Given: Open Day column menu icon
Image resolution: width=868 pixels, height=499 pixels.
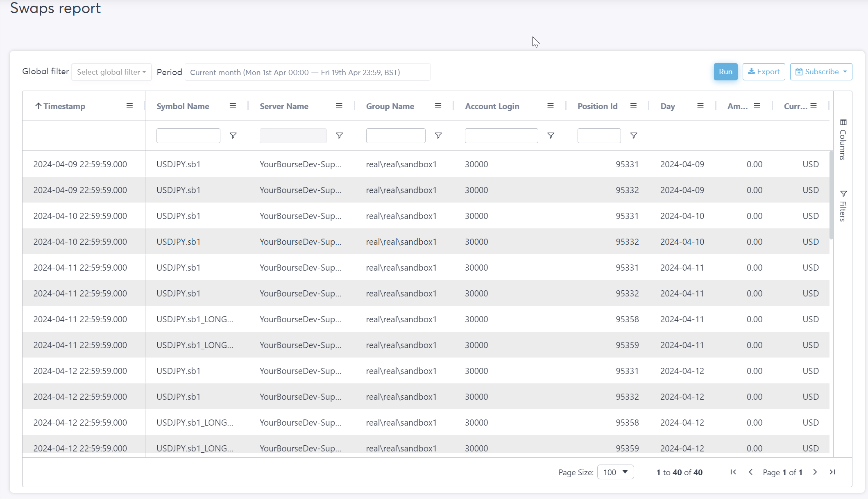Looking at the screenshot, I should [700, 106].
